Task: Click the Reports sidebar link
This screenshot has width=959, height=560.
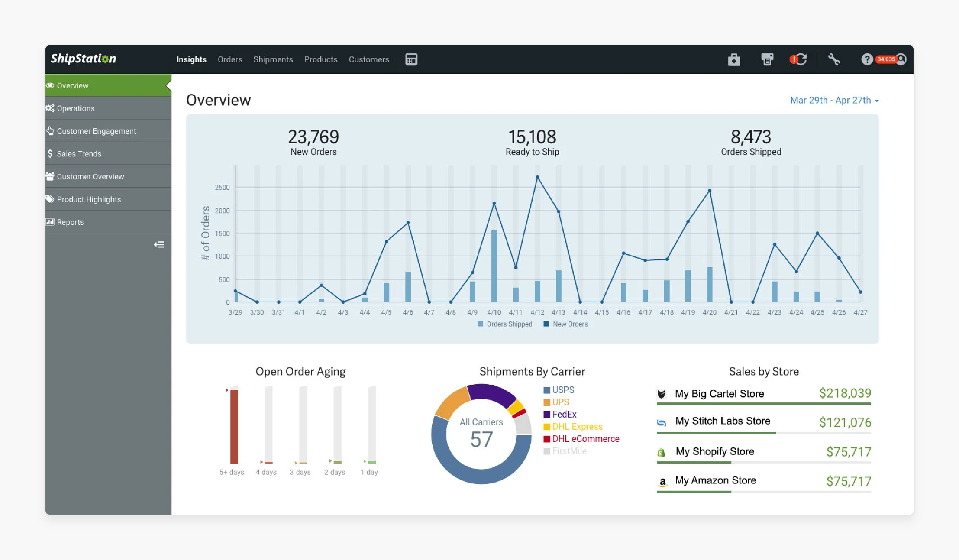Action: (71, 222)
